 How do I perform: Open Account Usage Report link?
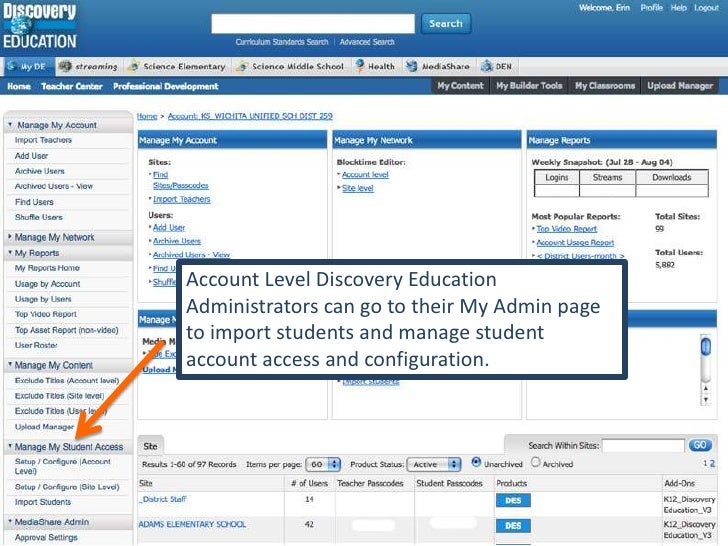pos(575,242)
